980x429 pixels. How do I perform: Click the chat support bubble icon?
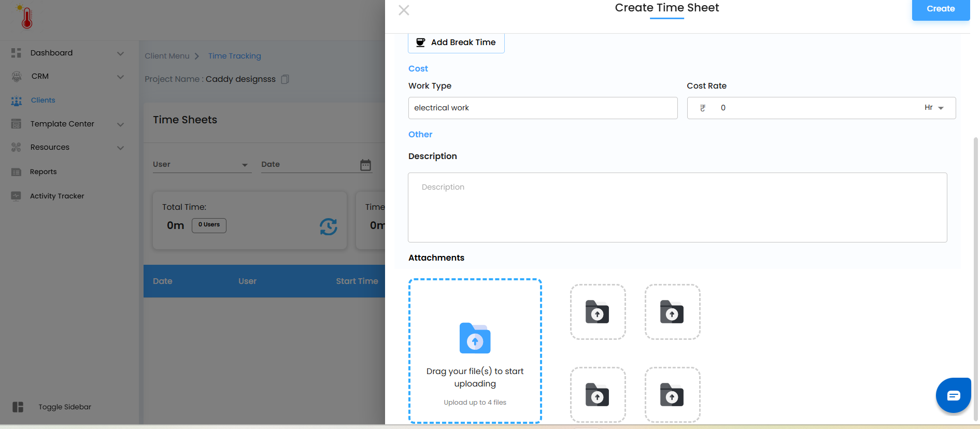pos(953,396)
